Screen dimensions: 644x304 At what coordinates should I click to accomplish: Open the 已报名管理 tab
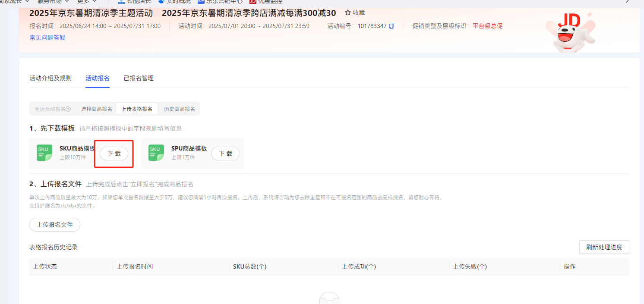(139, 78)
